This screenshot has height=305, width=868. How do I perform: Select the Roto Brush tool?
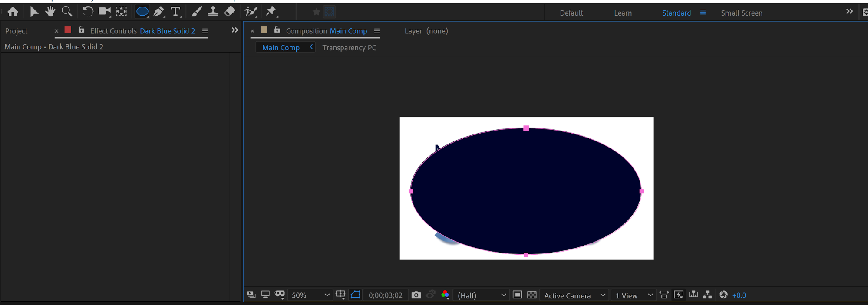point(251,12)
